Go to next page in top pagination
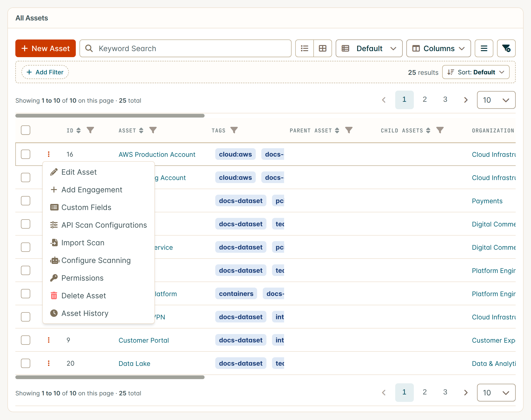This screenshot has width=531, height=420. click(x=465, y=100)
